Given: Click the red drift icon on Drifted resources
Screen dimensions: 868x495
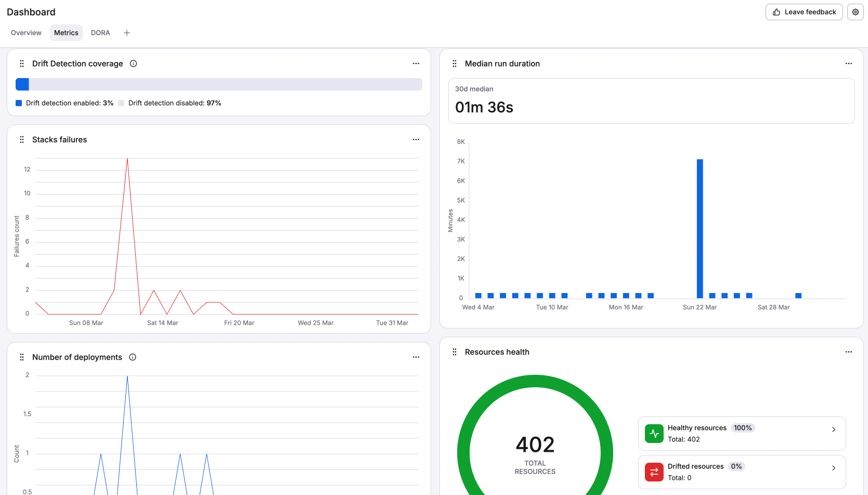Looking at the screenshot, I should tap(654, 472).
